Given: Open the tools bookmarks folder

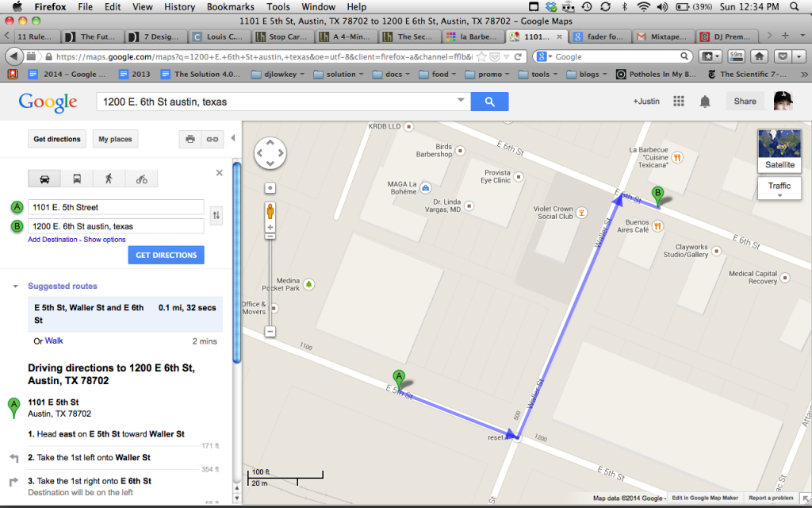Looking at the screenshot, I should (x=538, y=74).
